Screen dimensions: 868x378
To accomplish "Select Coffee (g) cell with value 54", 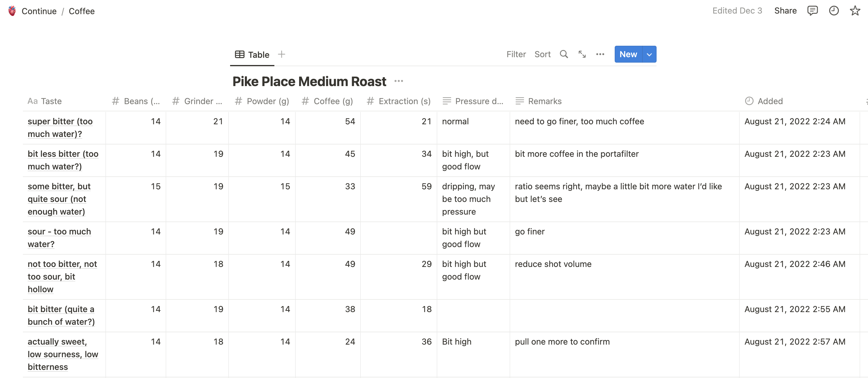I will (x=328, y=128).
